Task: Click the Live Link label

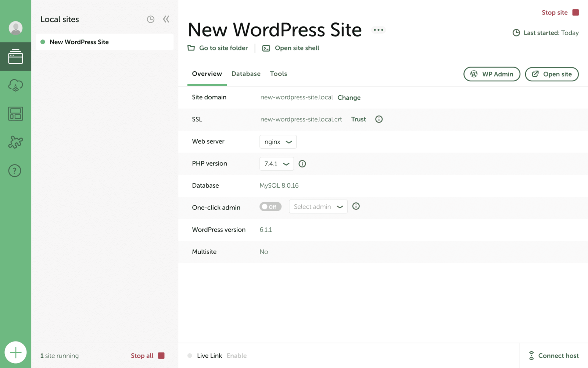Action: (209, 355)
